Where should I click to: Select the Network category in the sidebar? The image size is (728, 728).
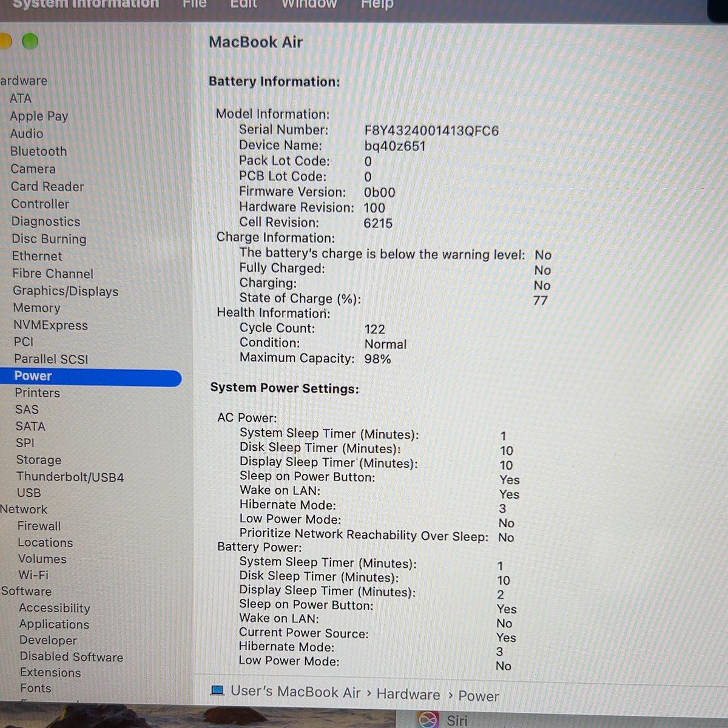(x=24, y=509)
